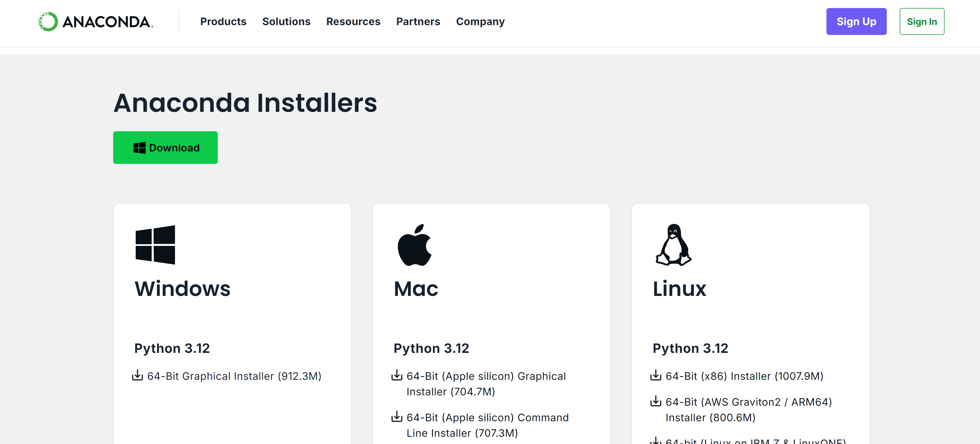Download Mac Apple silicon Graphical Installer (704.7M)
The height and width of the screenshot is (444, 980).
(486, 383)
